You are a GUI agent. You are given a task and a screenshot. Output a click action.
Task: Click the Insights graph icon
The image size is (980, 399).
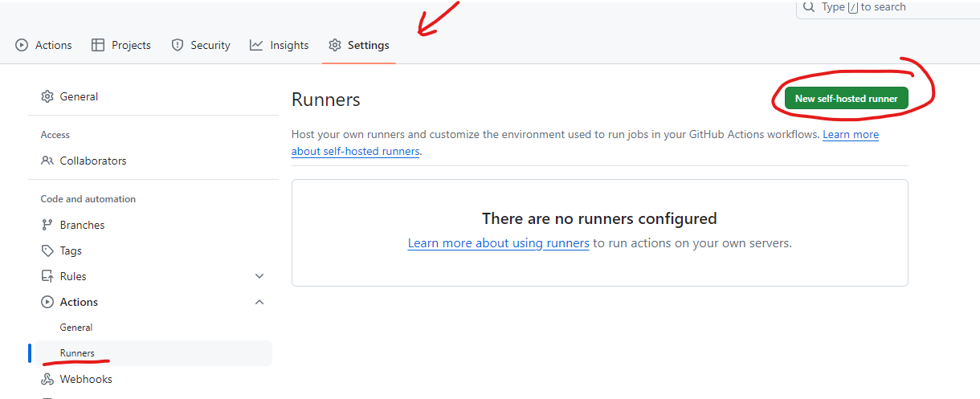(x=256, y=45)
